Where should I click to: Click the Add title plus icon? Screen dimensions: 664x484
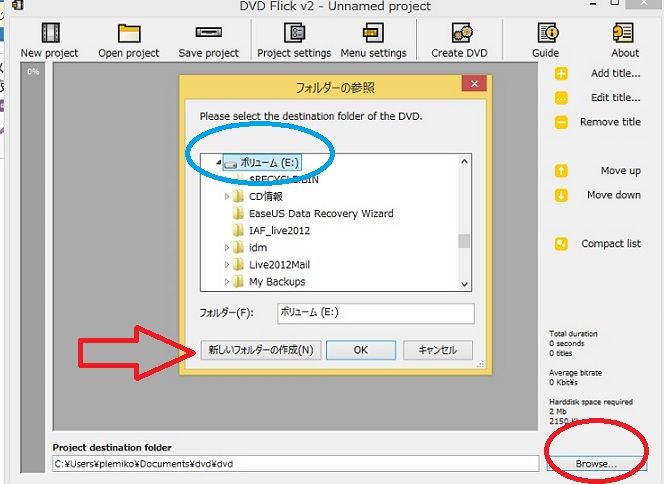(561, 74)
